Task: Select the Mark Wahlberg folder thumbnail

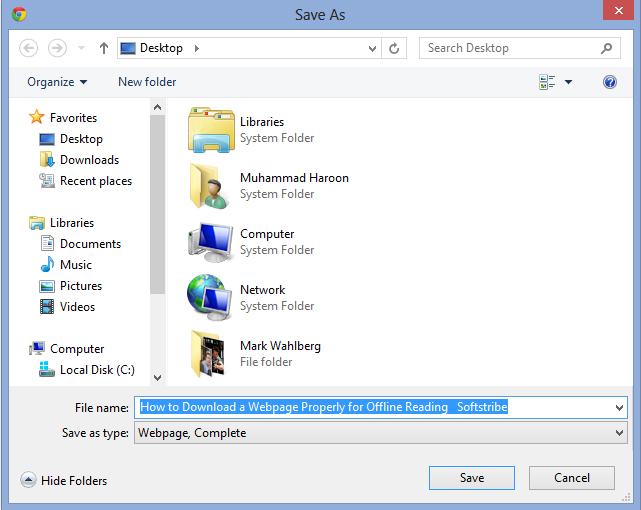Action: tap(208, 354)
